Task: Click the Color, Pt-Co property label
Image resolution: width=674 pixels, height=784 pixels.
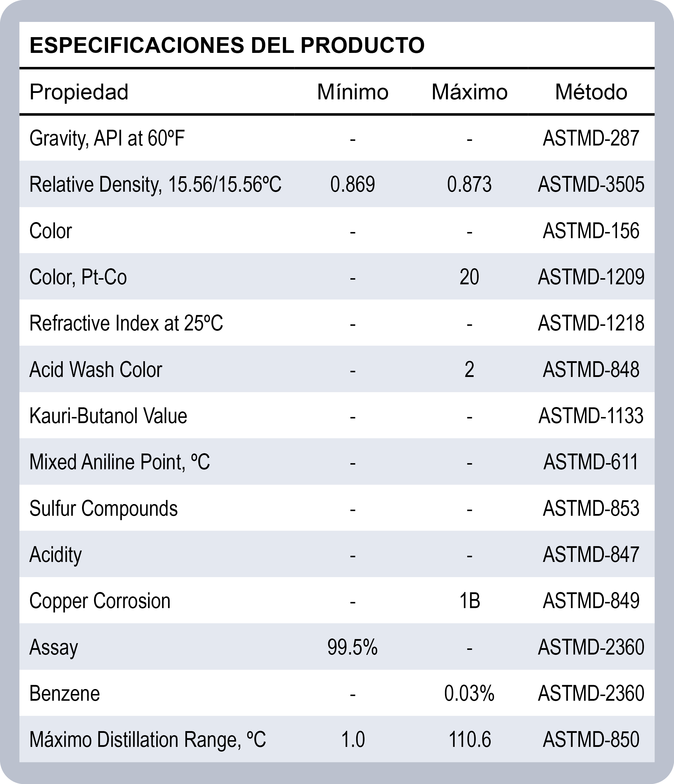Action: point(78,277)
